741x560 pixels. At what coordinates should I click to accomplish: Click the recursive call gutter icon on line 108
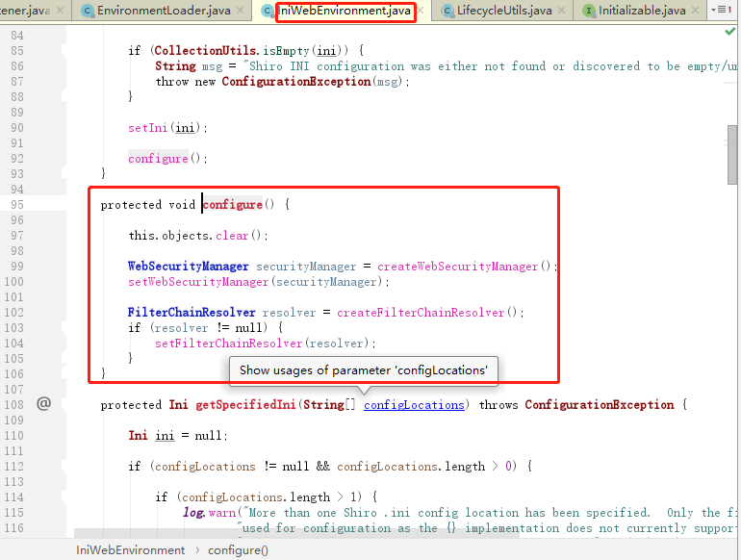click(44, 404)
